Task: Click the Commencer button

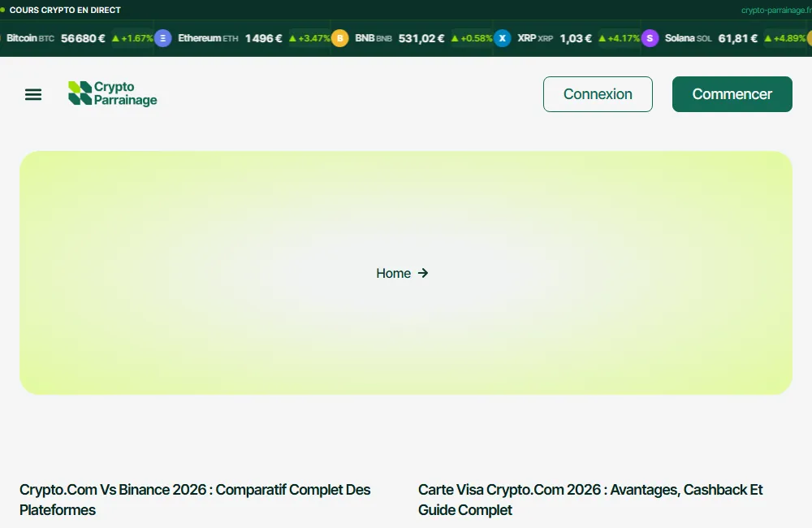Action: [x=732, y=94]
